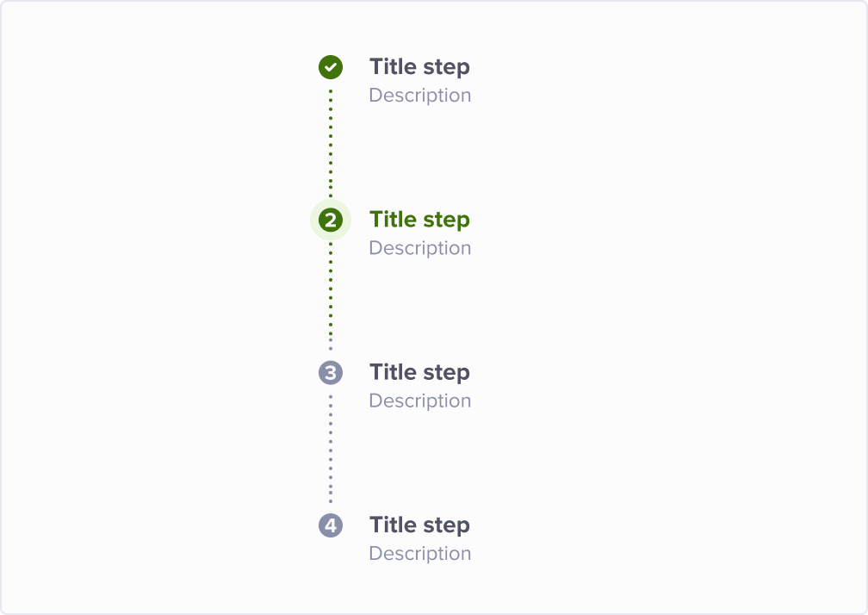This screenshot has height=615, width=868.
Task: Select the Description text below step 4
Action: click(419, 554)
